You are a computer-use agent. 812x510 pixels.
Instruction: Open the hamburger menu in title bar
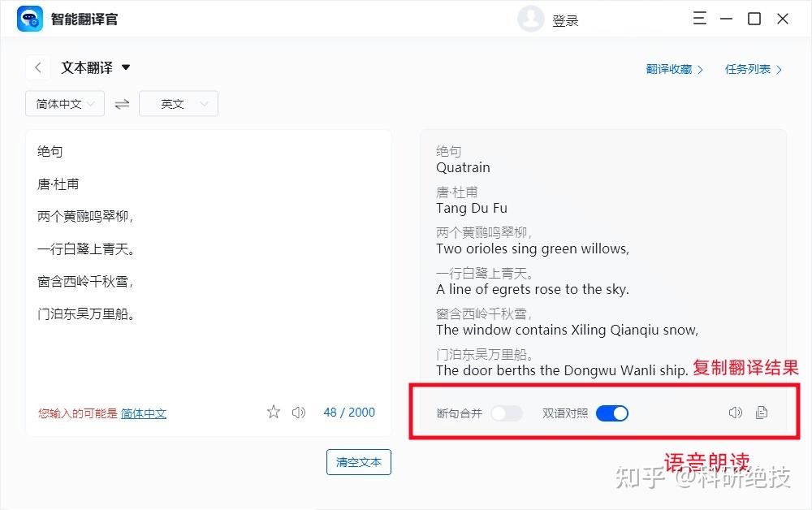click(x=700, y=19)
